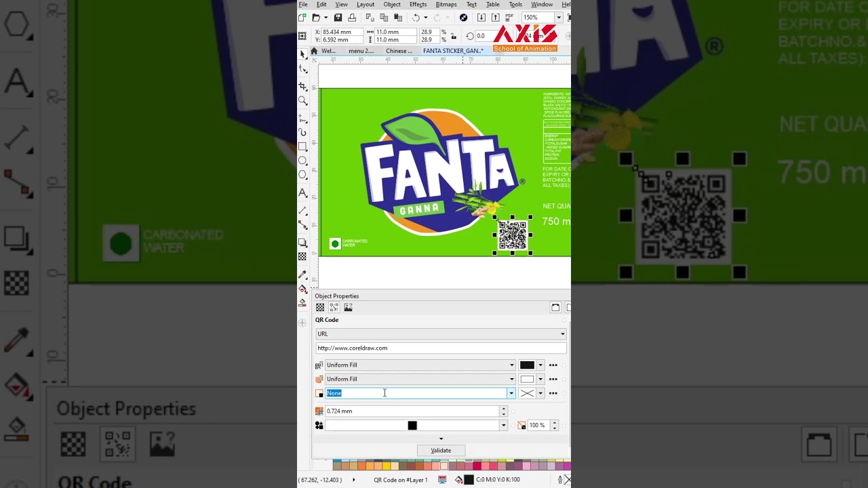Open outline more options ellipsis
The image size is (868, 488).
pos(553,393)
